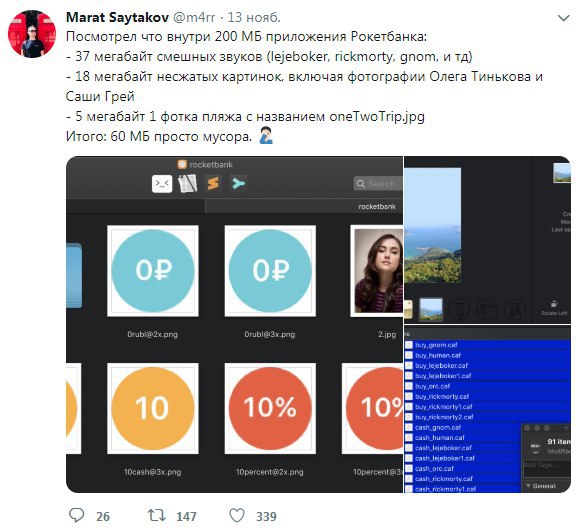Expand the General disclosure triangle
Viewport: 579px width, 530px height.
coord(528,486)
